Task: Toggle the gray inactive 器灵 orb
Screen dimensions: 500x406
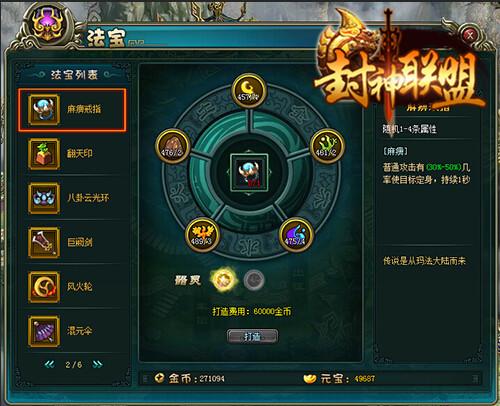Action: click(254, 280)
